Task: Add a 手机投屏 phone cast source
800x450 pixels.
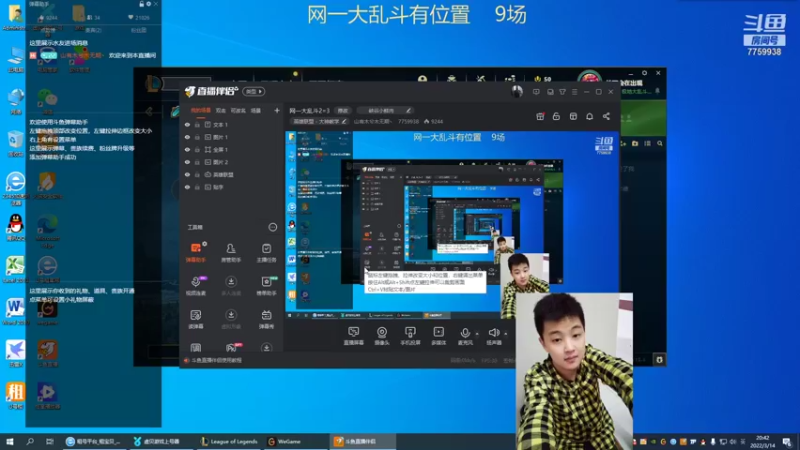Action: point(410,336)
